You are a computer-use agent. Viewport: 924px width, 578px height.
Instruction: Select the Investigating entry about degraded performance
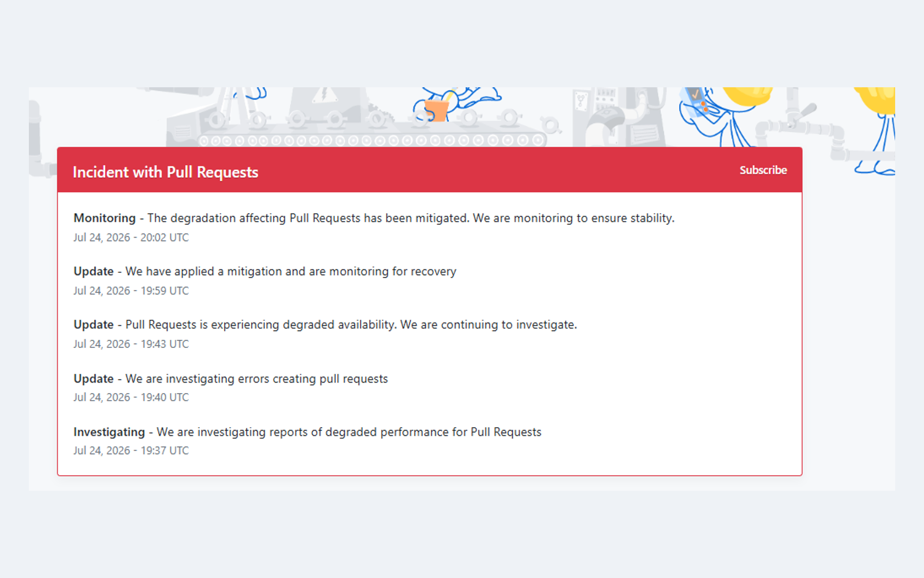(x=307, y=432)
